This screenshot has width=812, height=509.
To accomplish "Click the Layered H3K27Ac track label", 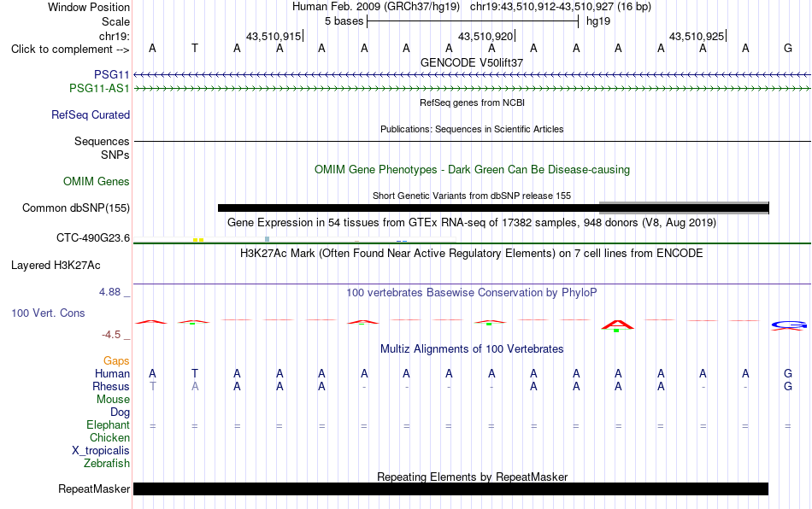I will [56, 266].
